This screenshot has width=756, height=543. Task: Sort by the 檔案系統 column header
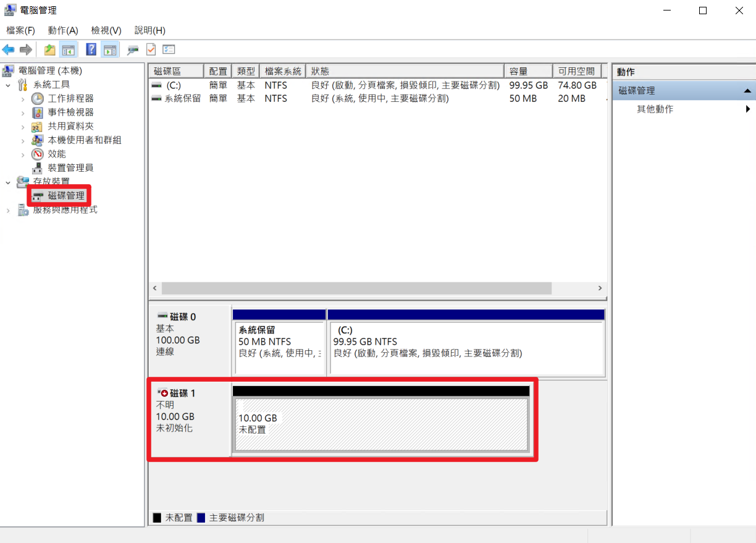[x=284, y=72]
